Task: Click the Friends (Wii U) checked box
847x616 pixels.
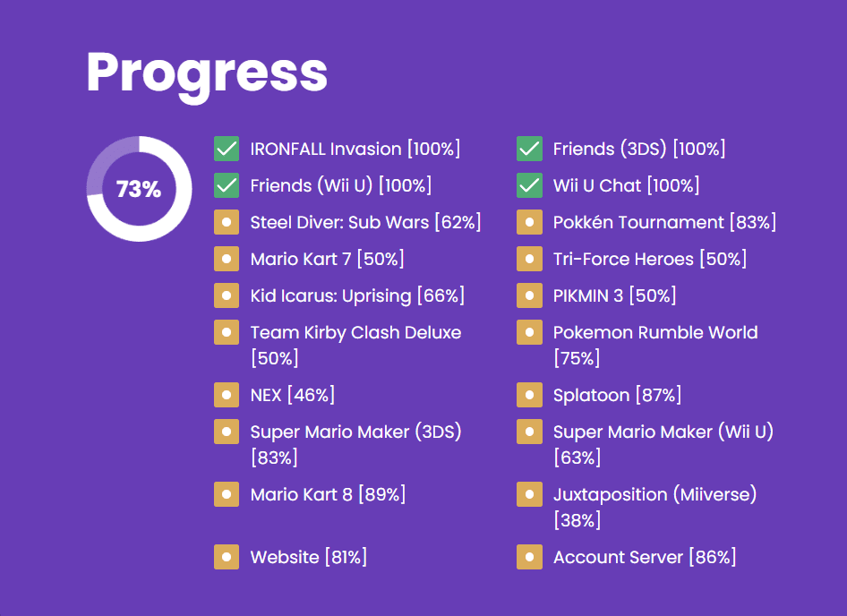Action: tap(227, 185)
